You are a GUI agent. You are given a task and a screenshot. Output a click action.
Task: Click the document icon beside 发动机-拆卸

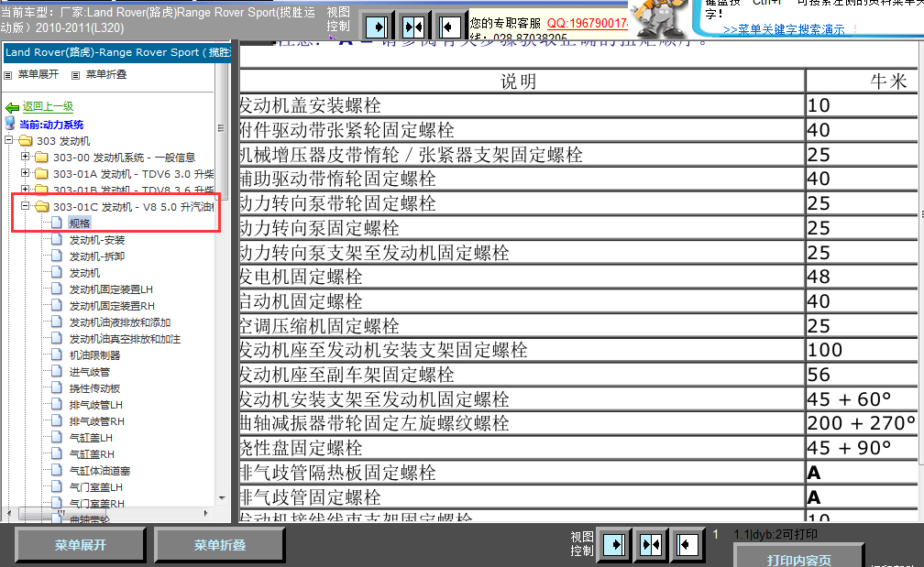click(57, 256)
